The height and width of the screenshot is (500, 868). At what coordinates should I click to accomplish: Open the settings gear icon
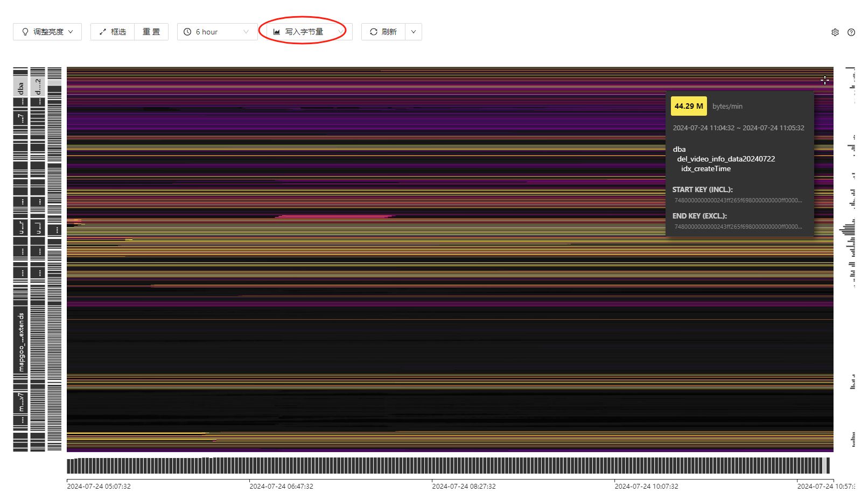[835, 32]
